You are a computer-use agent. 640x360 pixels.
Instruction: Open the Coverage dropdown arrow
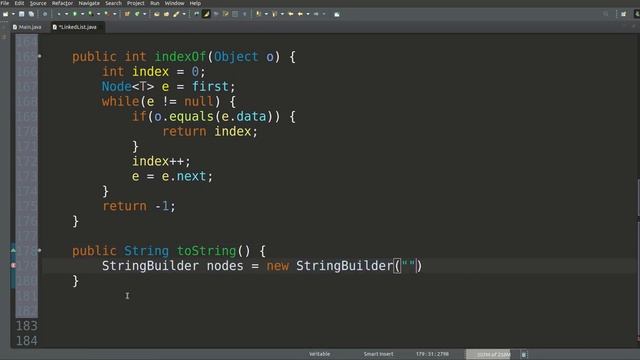click(x=98, y=14)
